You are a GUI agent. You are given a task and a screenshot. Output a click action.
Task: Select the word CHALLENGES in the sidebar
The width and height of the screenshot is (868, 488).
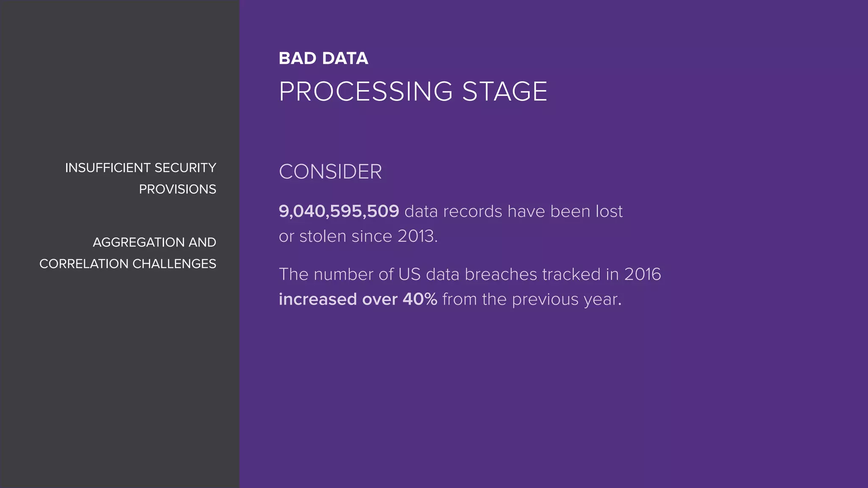[x=174, y=264]
